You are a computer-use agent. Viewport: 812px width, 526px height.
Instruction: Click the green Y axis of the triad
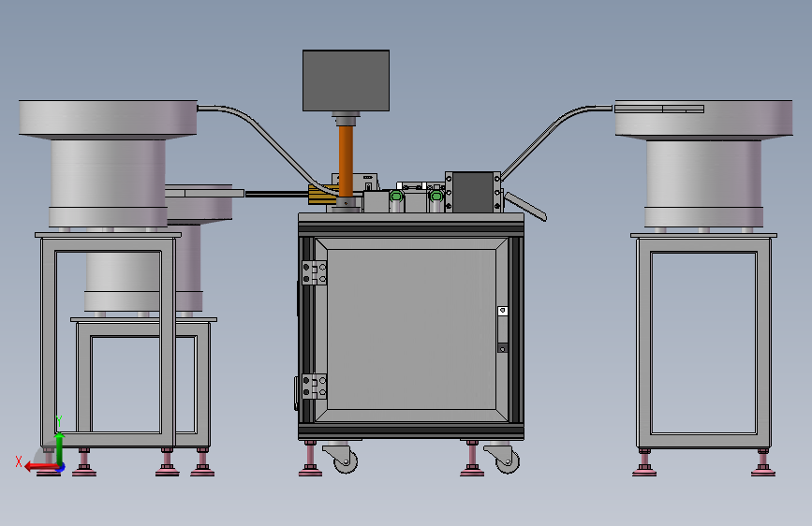59,449
